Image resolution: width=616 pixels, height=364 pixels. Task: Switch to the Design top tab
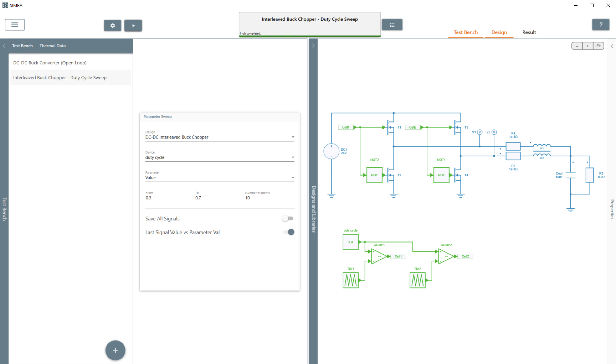(499, 32)
